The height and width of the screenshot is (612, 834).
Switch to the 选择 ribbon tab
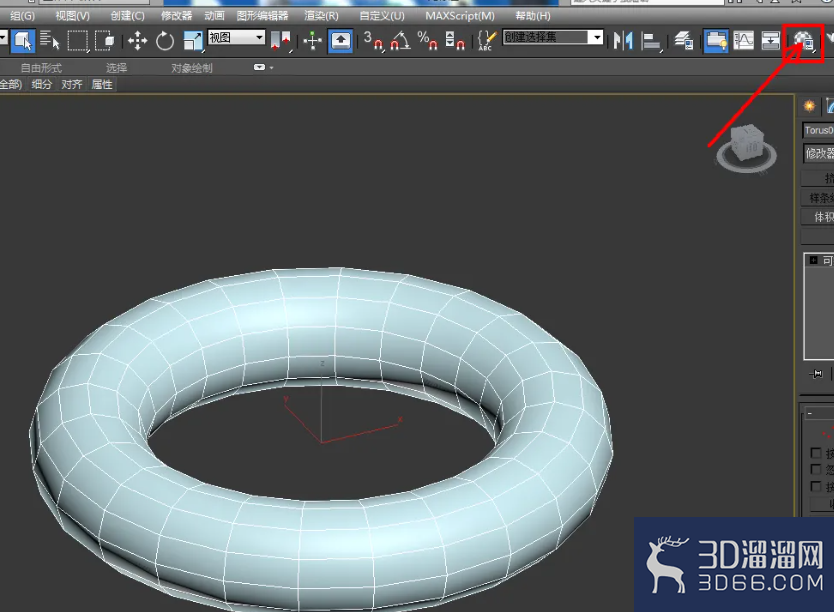click(116, 68)
